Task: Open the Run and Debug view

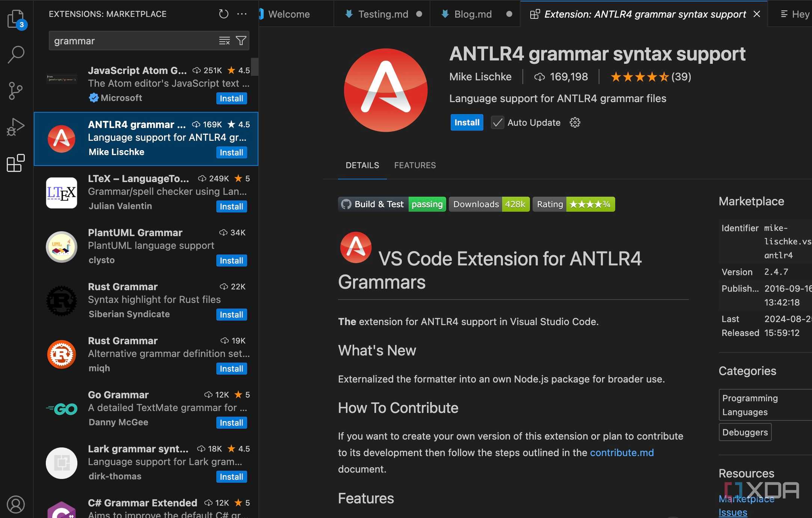Action: [16, 127]
